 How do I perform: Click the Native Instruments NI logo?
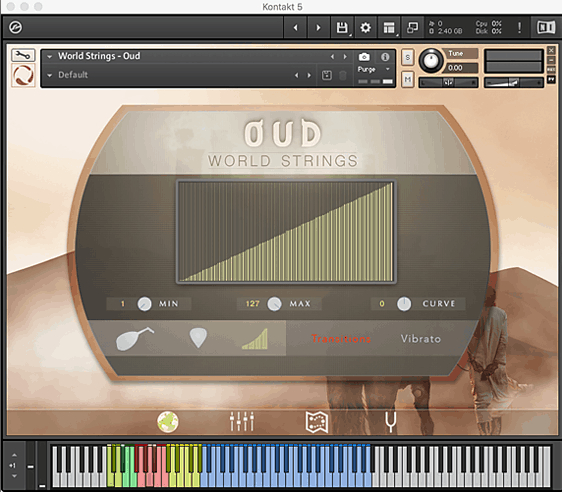[x=546, y=27]
